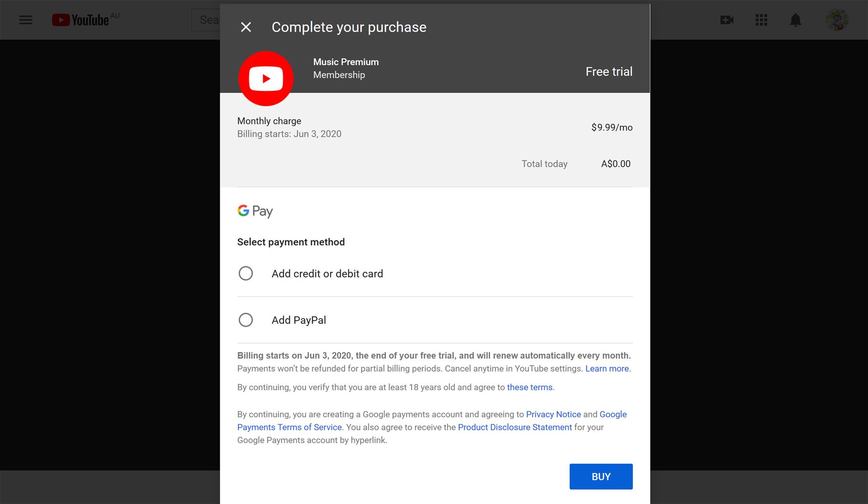Open the YouTube apps grid
868x504 pixels.
tap(761, 20)
